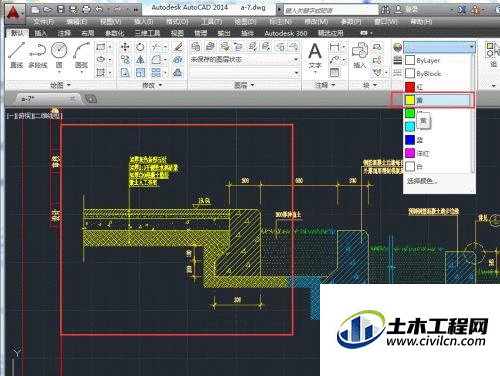Choose ByLayer in the color list

pos(438,60)
